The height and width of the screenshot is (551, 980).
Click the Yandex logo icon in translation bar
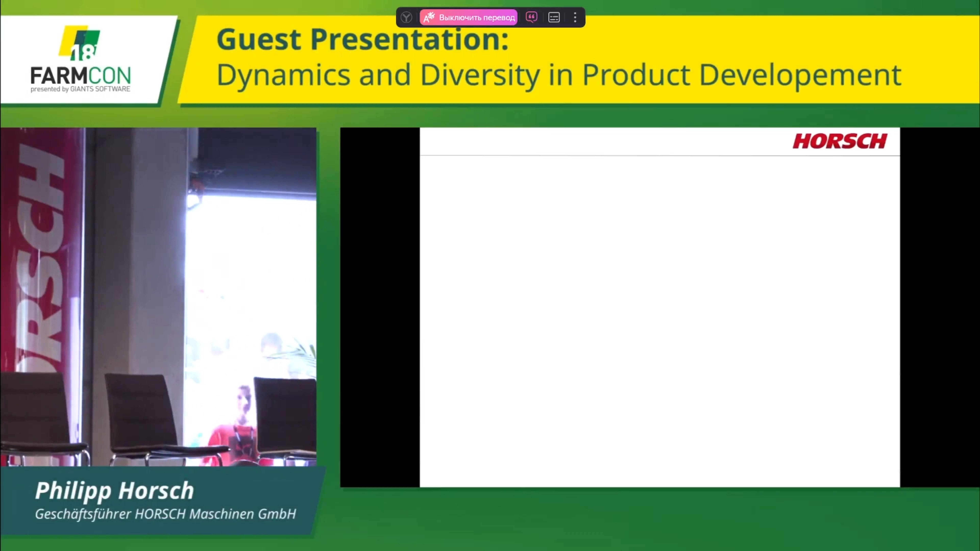click(406, 18)
